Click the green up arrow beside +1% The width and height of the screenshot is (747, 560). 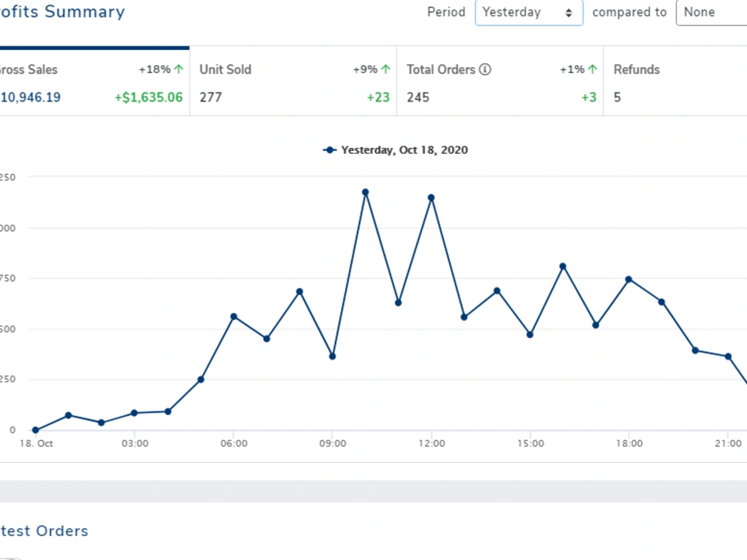pos(592,69)
